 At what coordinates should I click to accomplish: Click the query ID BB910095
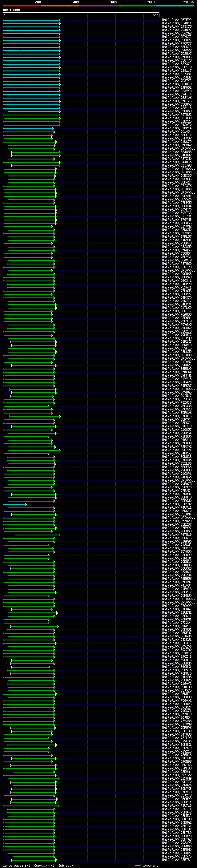[11, 10]
